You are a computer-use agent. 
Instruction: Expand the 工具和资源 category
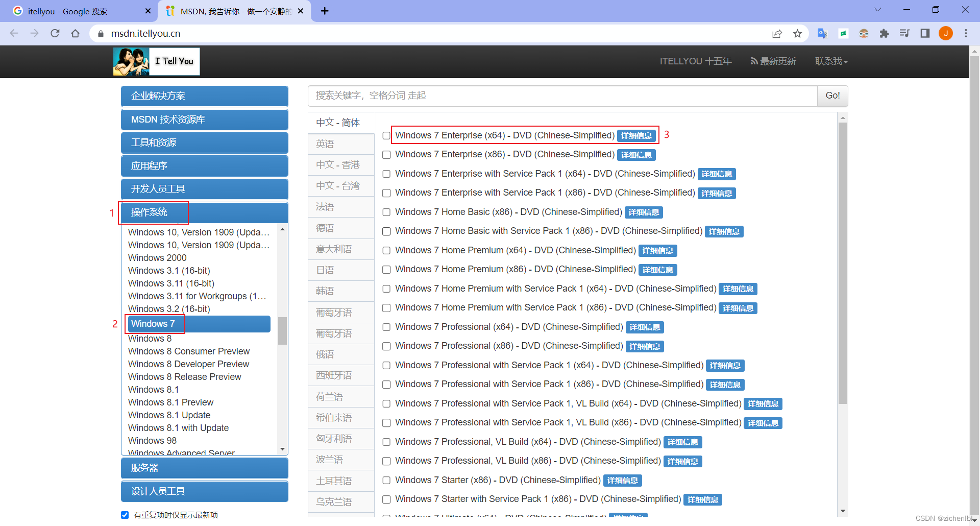(205, 142)
